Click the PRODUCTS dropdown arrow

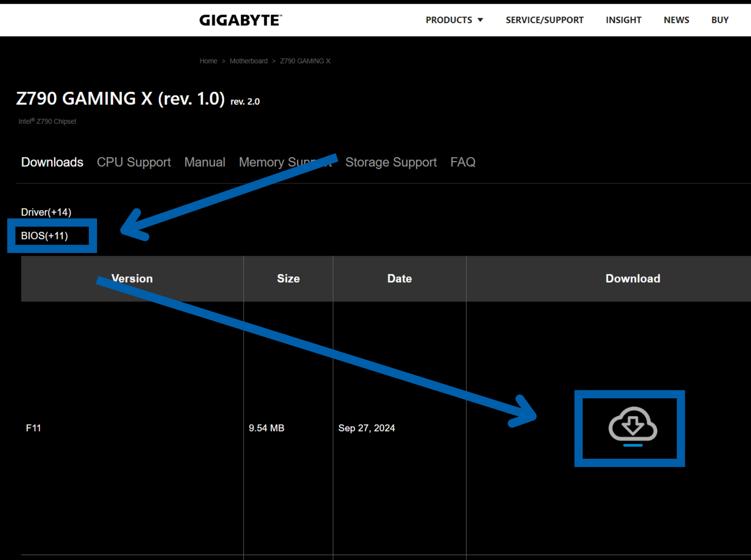tap(481, 20)
